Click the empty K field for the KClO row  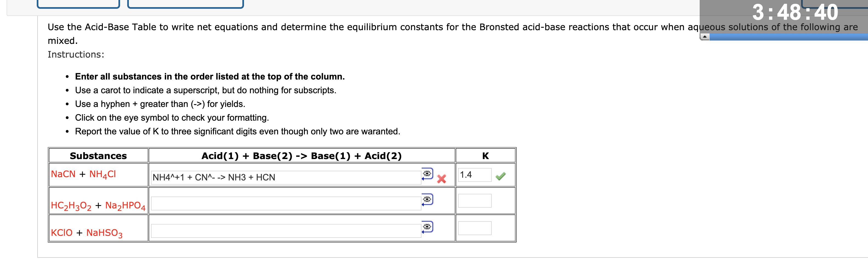click(x=474, y=228)
